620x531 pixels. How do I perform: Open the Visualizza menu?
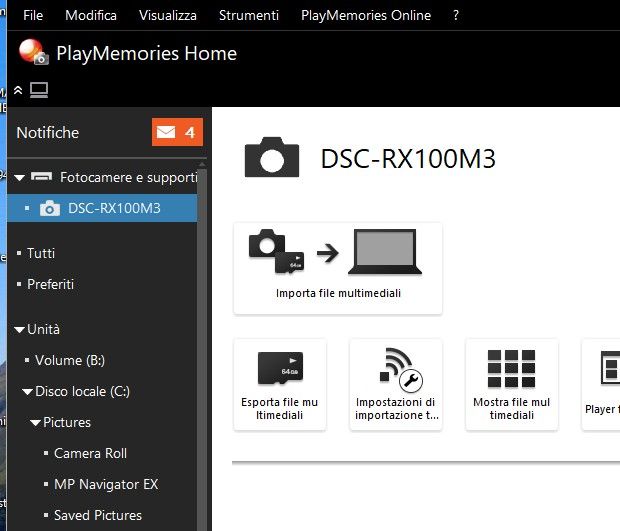coord(167,15)
